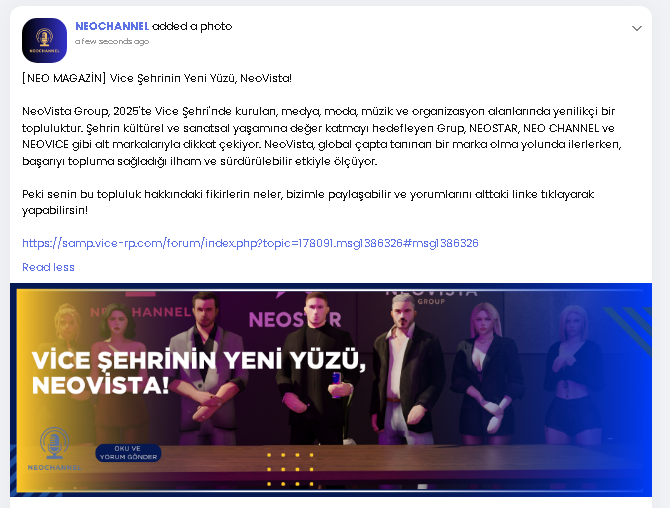Click the NEOSTAR logo text in banner

[295, 320]
